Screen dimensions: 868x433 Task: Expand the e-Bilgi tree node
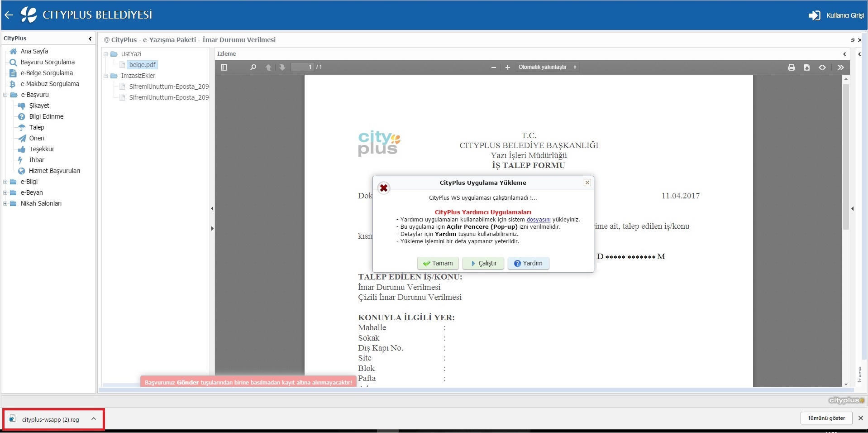[5, 182]
